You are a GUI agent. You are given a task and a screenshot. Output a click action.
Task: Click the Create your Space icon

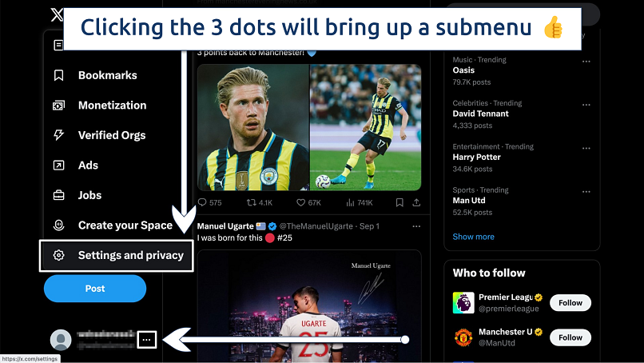59,225
